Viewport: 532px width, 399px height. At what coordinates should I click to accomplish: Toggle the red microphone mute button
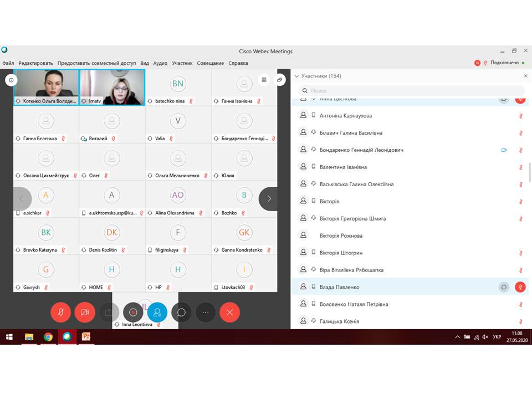click(60, 313)
